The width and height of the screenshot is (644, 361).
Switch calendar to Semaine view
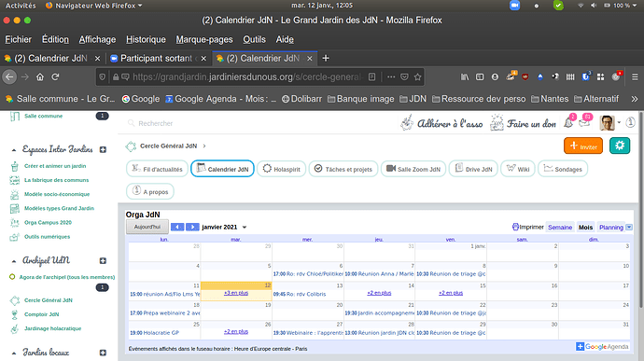[x=560, y=227]
